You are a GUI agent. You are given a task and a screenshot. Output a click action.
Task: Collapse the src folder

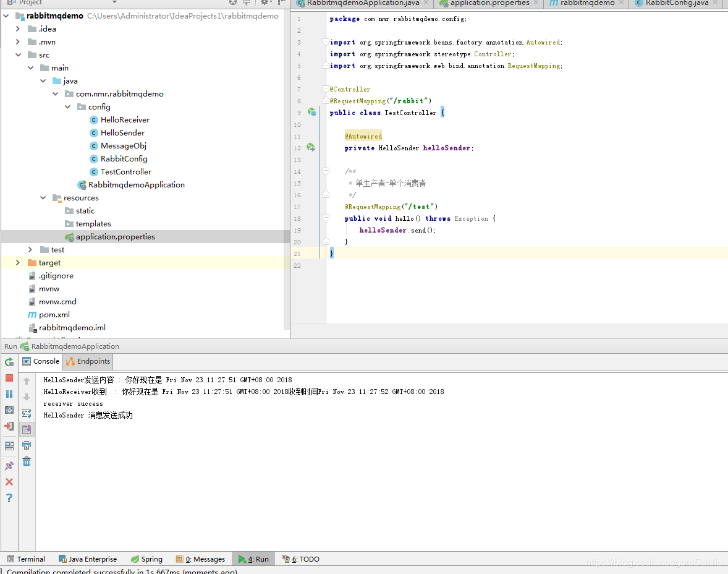pos(18,55)
